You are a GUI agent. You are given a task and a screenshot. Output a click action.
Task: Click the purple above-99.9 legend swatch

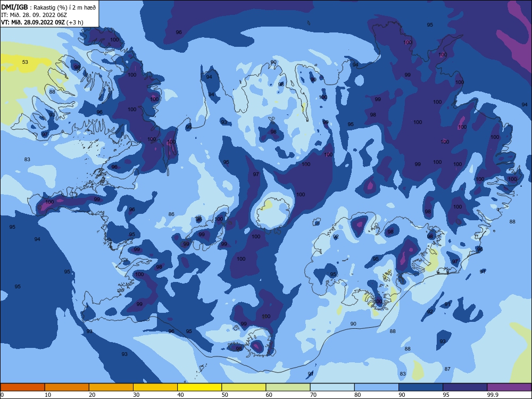[x=509, y=387]
